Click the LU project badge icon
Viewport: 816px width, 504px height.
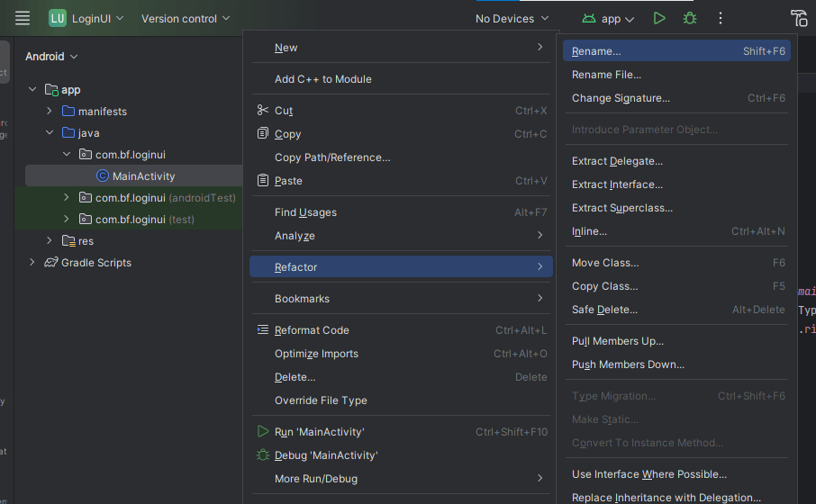[x=58, y=18]
